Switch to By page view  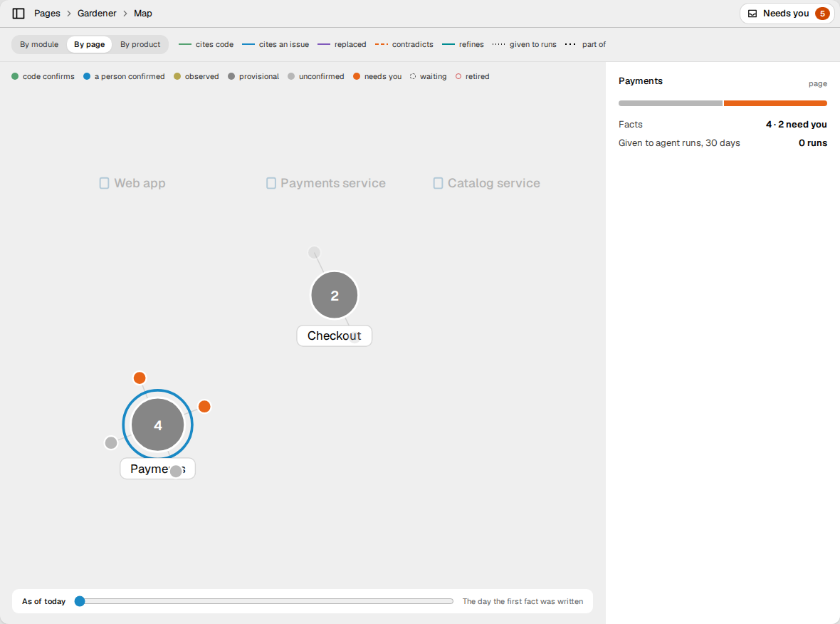click(90, 44)
